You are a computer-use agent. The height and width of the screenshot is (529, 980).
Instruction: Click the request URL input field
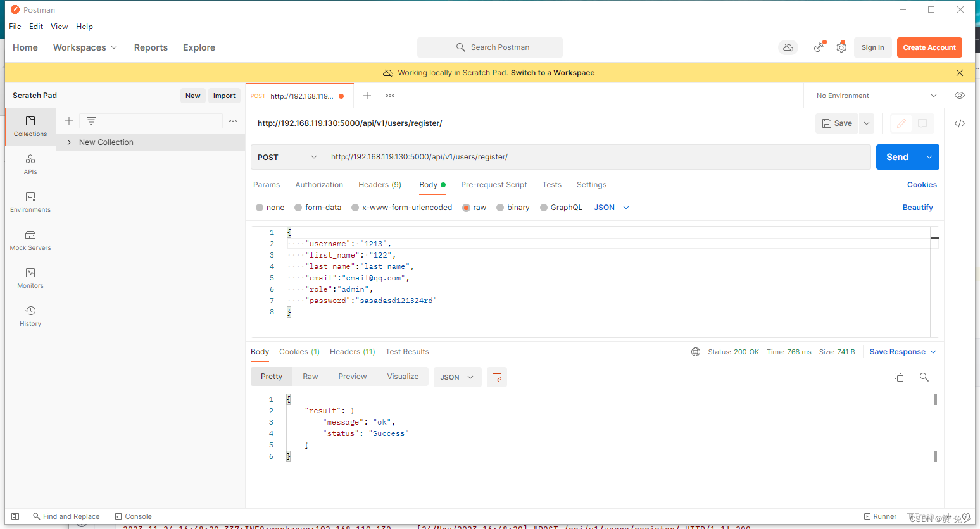[597, 157]
